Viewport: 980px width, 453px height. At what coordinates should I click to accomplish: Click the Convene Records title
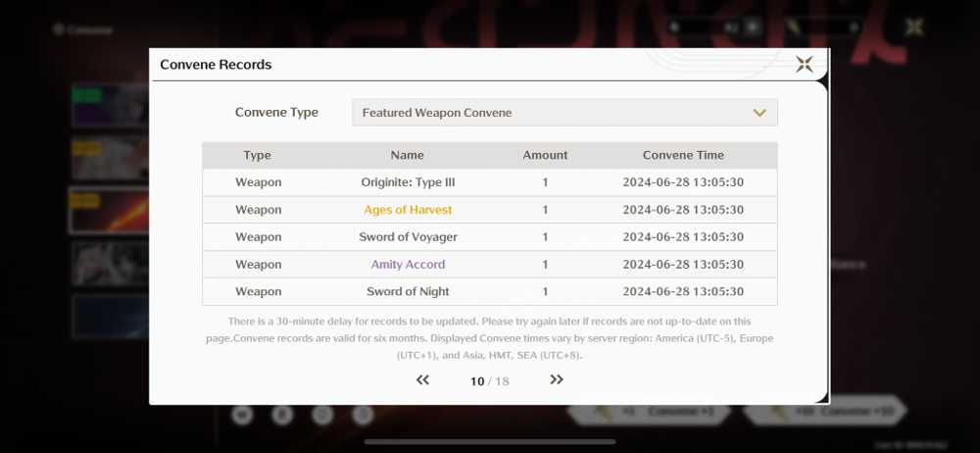coord(216,65)
